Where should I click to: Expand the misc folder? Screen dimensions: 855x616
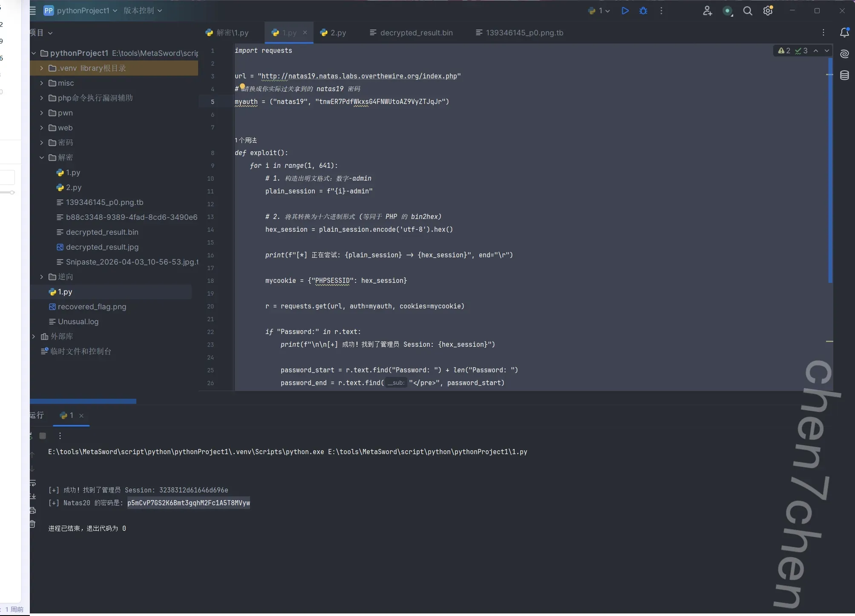[42, 83]
